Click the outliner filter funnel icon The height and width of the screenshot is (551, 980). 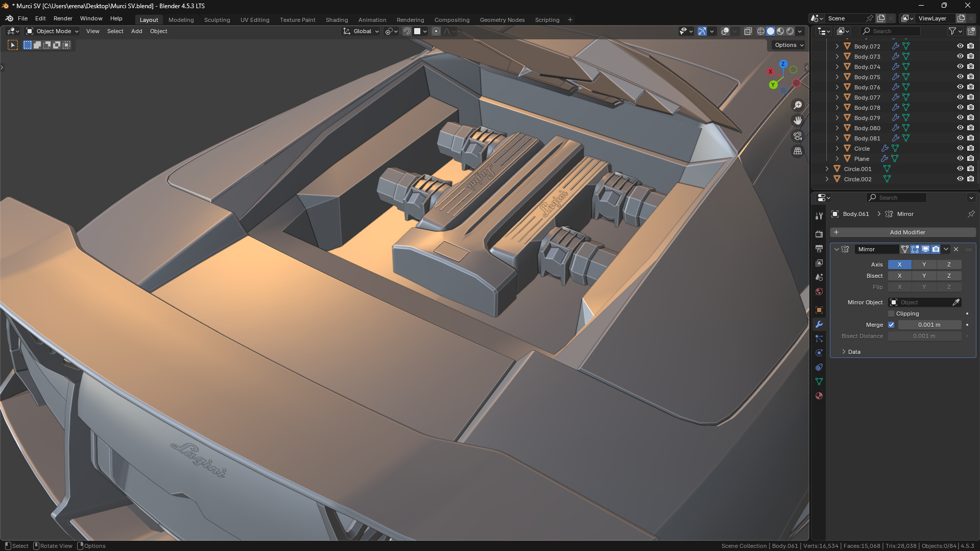[952, 31]
